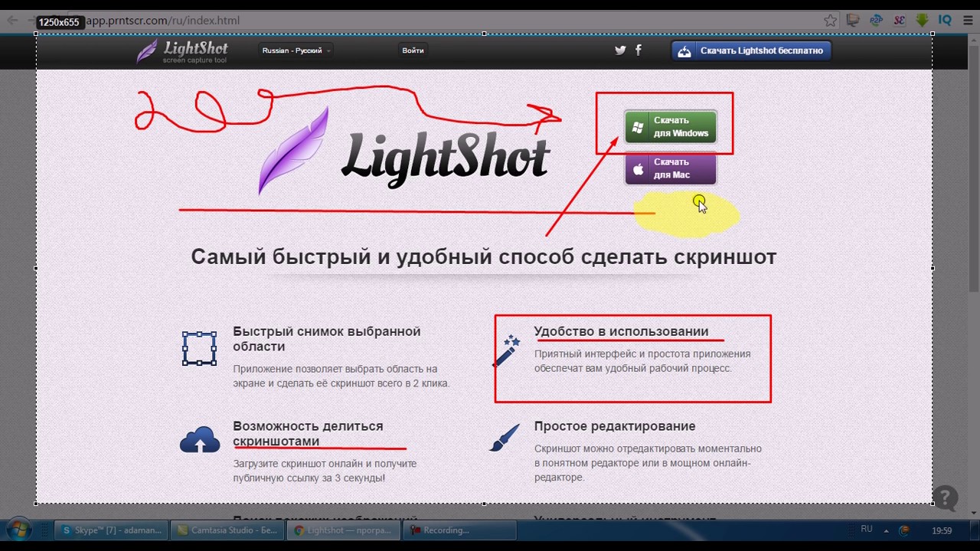This screenshot has height=551, width=980.
Task: Open the Twitter bird icon
Action: tap(620, 51)
